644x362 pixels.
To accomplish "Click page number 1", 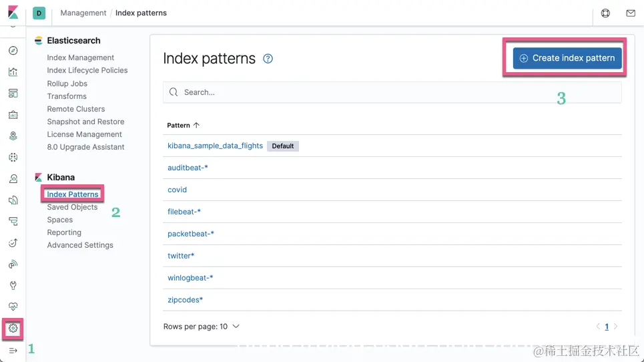I will click(x=607, y=327).
